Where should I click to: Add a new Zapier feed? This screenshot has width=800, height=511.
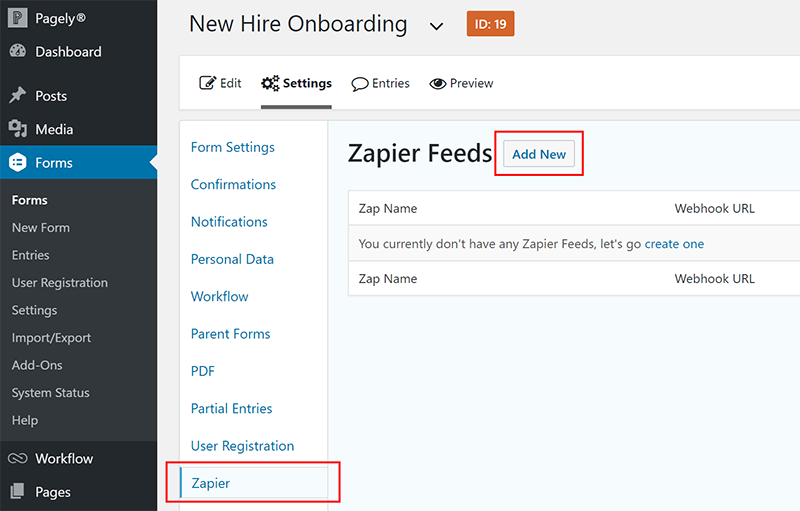(539, 154)
